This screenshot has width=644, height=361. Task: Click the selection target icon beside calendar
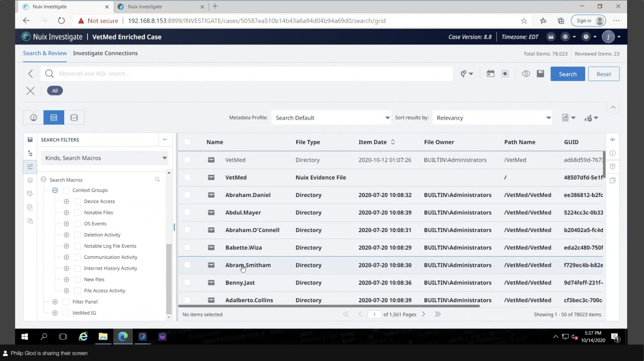tap(505, 74)
